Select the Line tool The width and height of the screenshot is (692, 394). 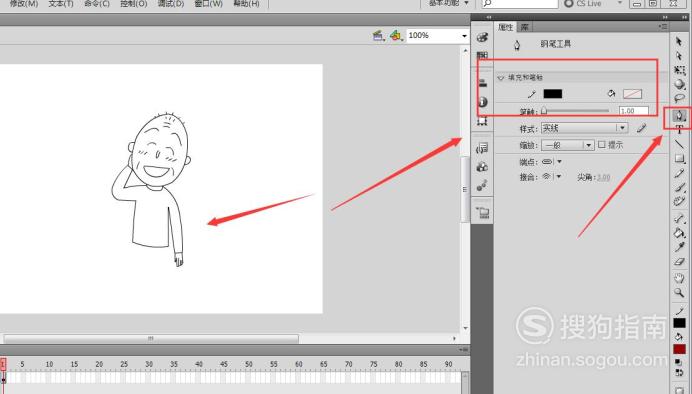(x=679, y=144)
